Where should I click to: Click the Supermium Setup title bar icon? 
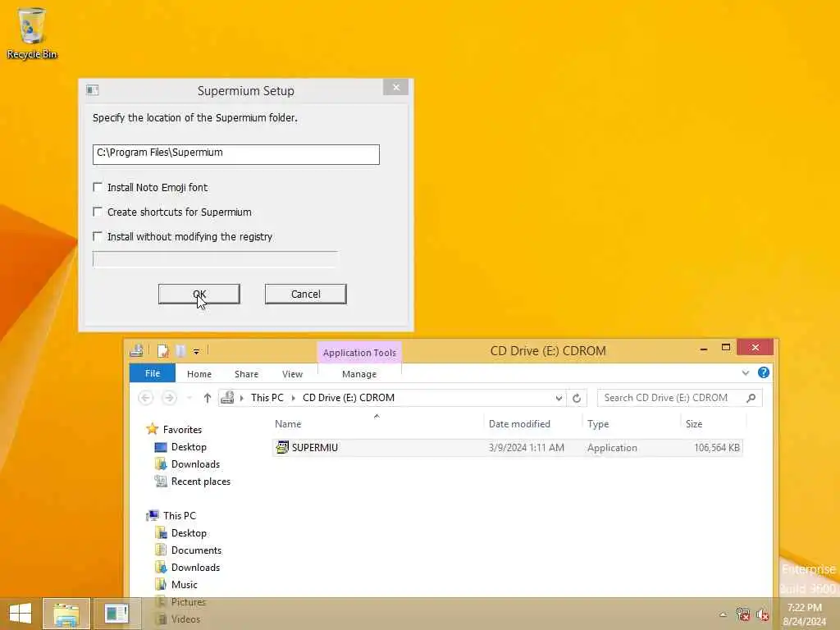coord(92,90)
